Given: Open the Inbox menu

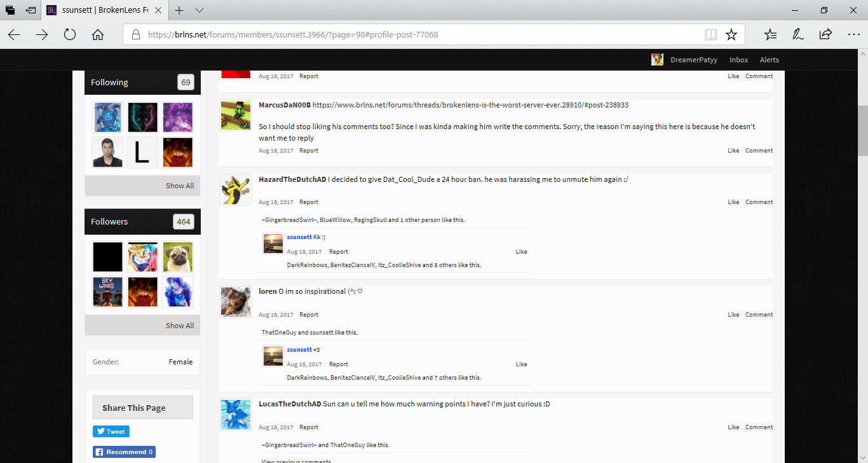Looking at the screenshot, I should point(739,60).
